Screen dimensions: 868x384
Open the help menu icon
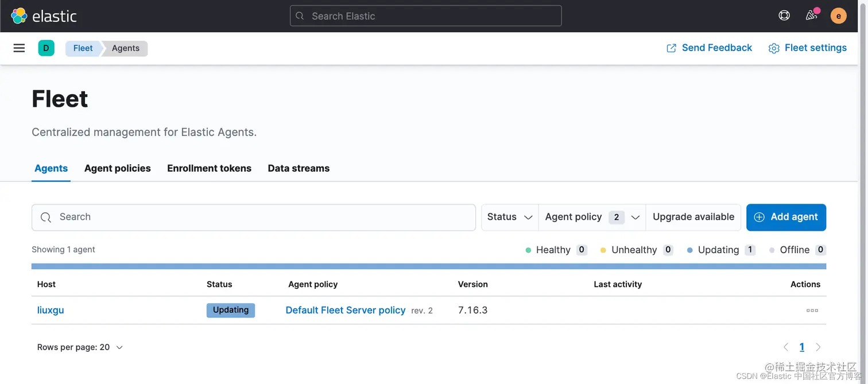click(784, 16)
